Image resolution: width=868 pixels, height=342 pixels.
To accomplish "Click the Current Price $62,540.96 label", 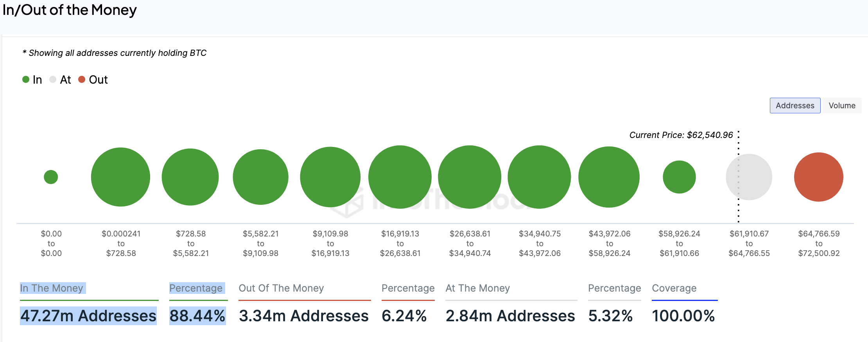I will click(x=681, y=135).
